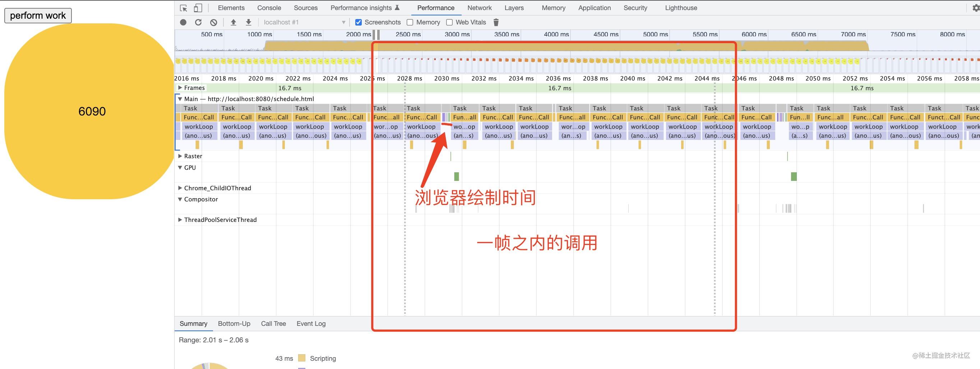
Task: Switch to the Elements tab
Action: [231, 8]
